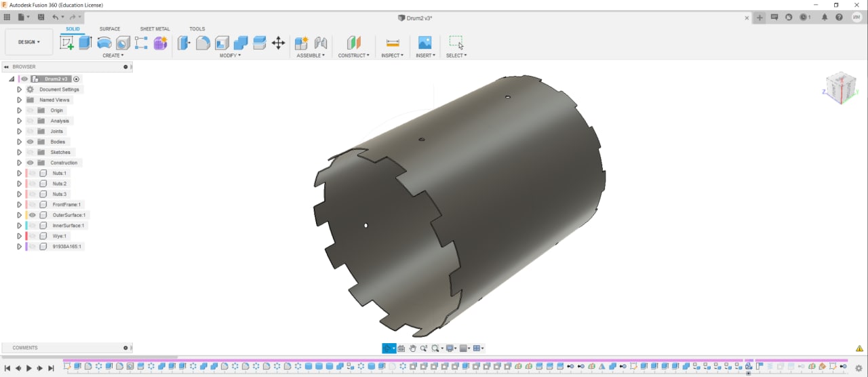Image resolution: width=868 pixels, height=377 pixels.
Task: Collapse the Drum2 v3 root node
Action: coord(12,79)
